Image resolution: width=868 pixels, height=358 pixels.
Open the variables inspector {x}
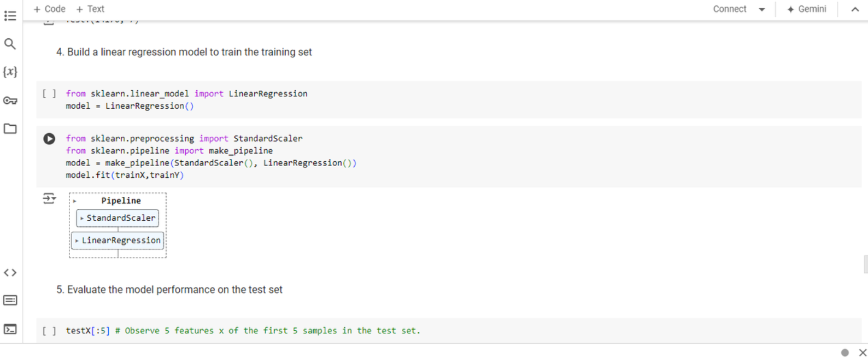click(x=10, y=72)
